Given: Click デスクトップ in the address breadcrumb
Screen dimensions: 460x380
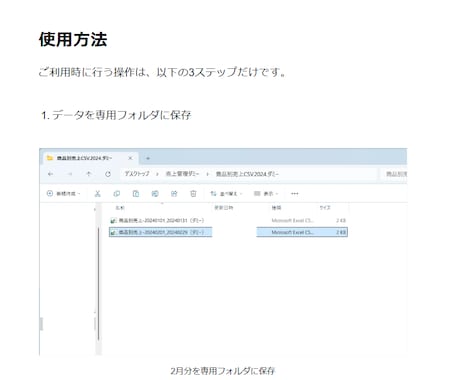Looking at the screenshot, I should [x=137, y=174].
